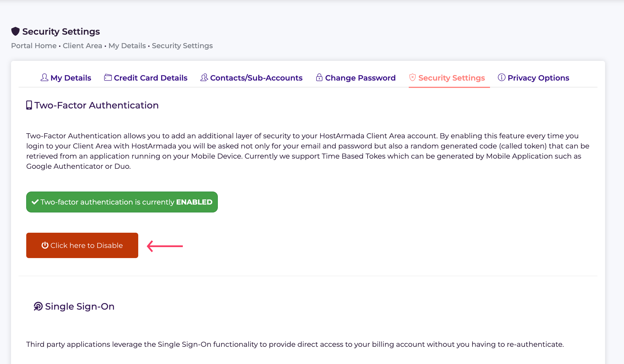Viewport: 624px width, 364px height.
Task: Click the contacts icon beside Contacts/Sub-Accounts
Action: point(204,77)
